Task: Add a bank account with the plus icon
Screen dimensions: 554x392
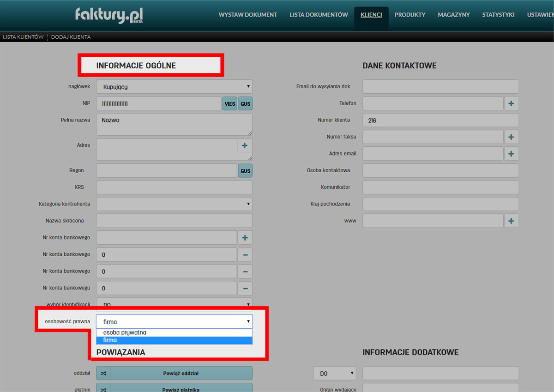Action: pyautogui.click(x=245, y=238)
